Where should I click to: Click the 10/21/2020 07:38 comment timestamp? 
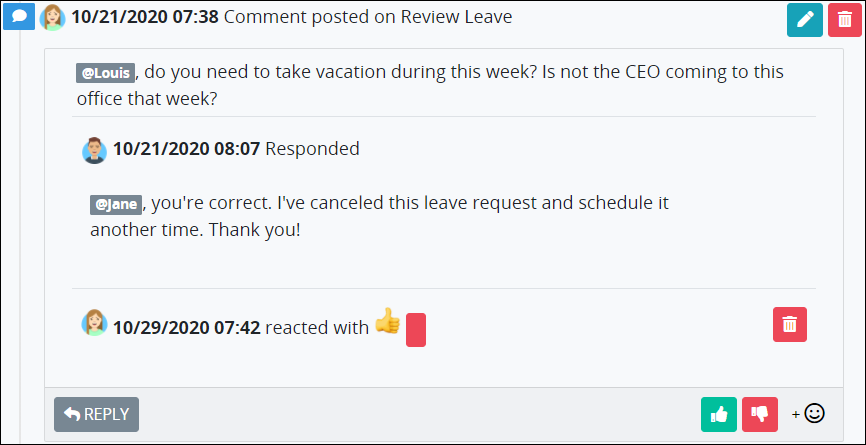point(145,17)
